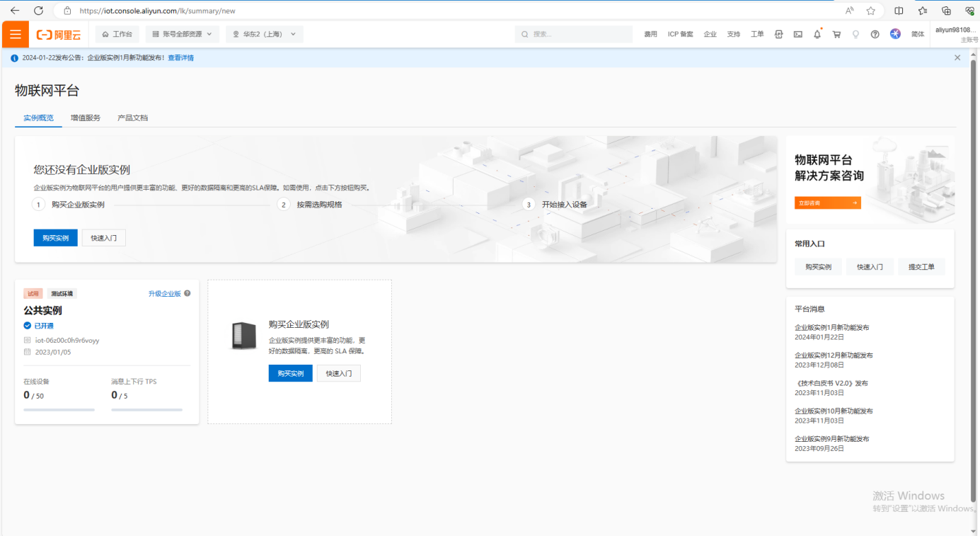Click the blue info icon in announcement bar
Image resolution: width=980 pixels, height=536 pixels.
tap(14, 58)
